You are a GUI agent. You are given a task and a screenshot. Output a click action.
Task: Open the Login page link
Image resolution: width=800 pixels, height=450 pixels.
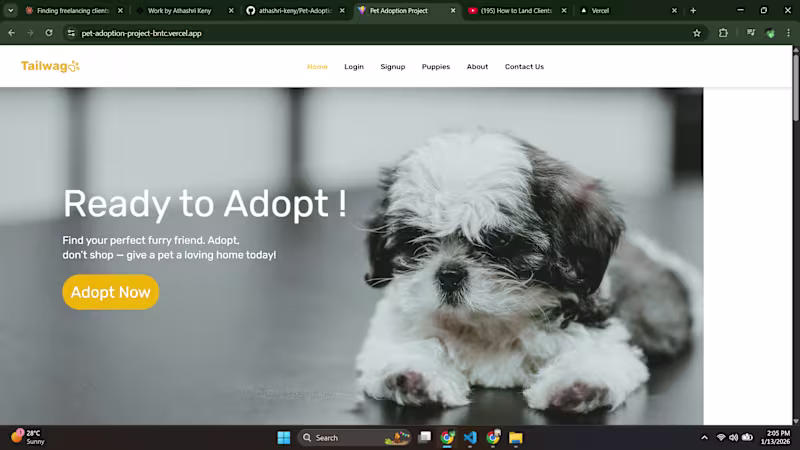(354, 67)
